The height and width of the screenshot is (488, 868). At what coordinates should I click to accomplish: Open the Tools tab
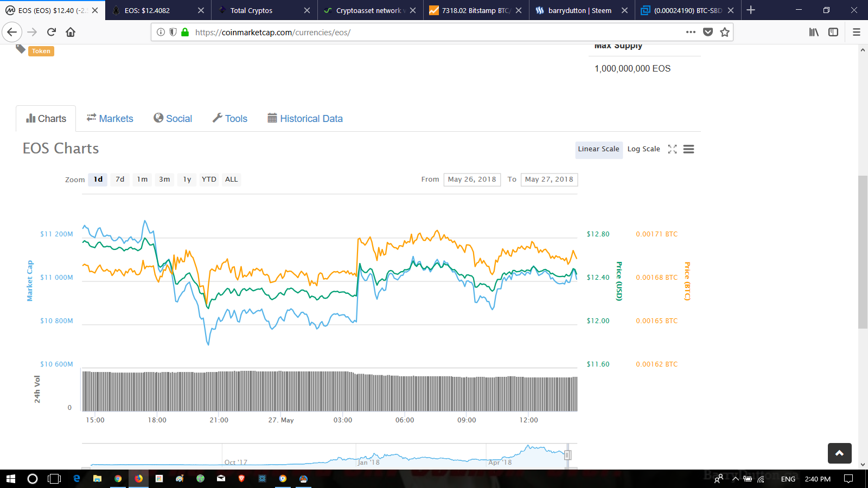230,118
